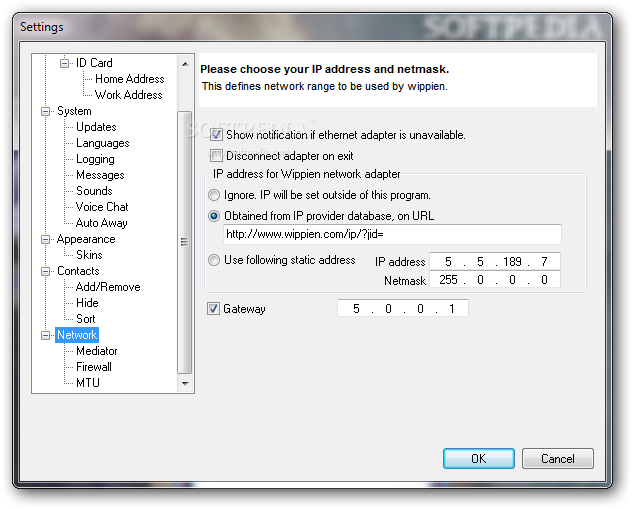
Task: Click the tree scrollbar up arrow
Action: (x=185, y=64)
